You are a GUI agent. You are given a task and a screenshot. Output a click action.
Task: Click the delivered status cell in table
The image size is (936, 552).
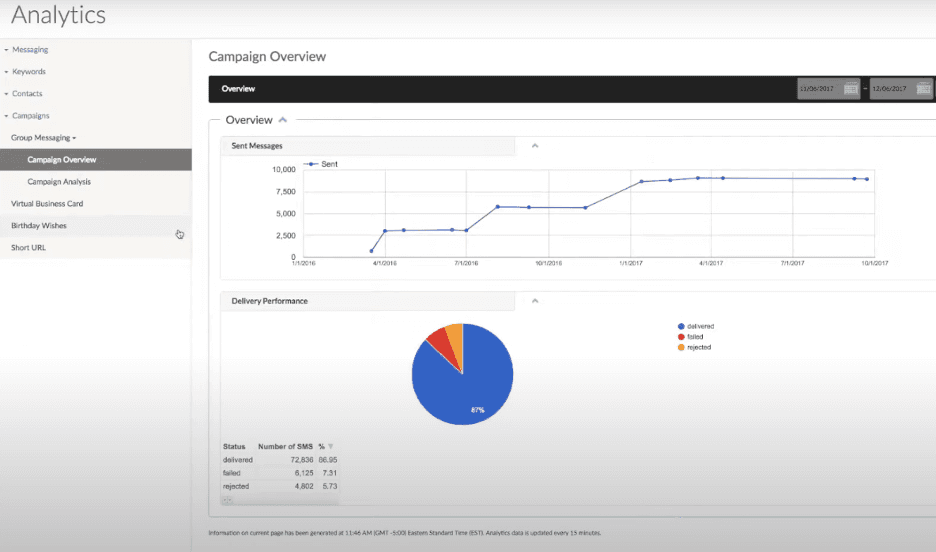pyautogui.click(x=238, y=460)
